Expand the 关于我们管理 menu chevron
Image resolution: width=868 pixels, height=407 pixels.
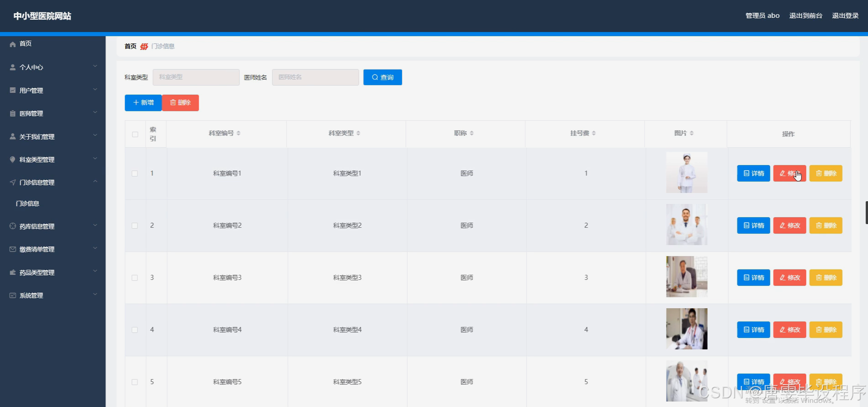tap(95, 135)
